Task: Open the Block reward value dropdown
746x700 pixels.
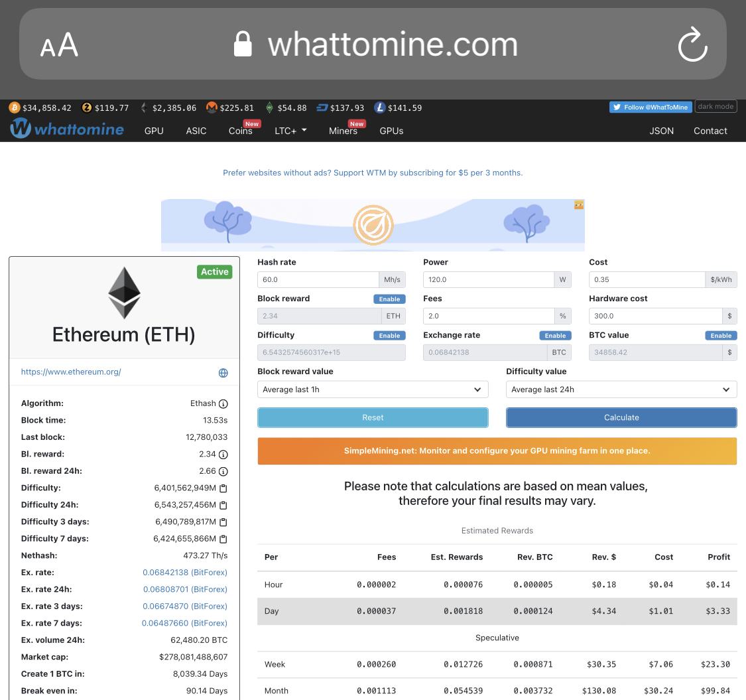Action: pyautogui.click(x=373, y=389)
